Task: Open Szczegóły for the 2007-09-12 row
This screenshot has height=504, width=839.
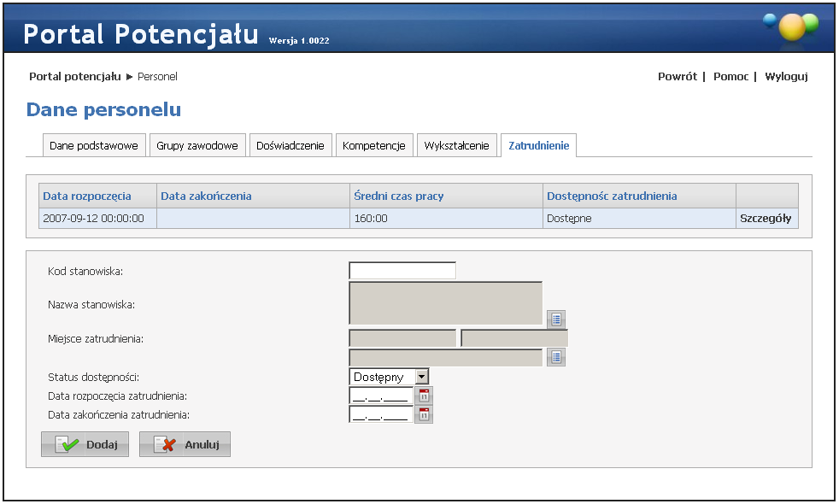Action: [x=766, y=219]
